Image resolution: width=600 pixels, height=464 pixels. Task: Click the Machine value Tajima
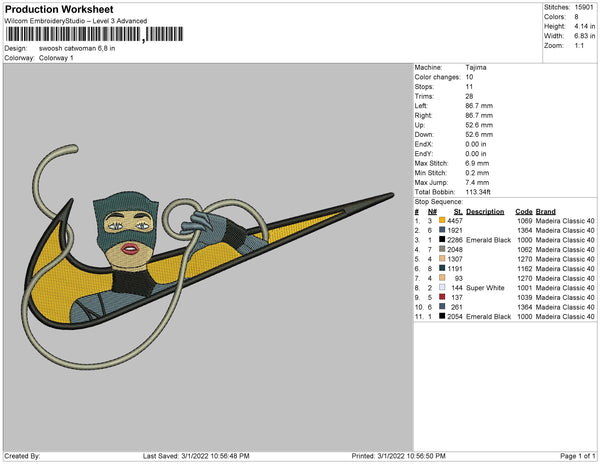coord(476,67)
